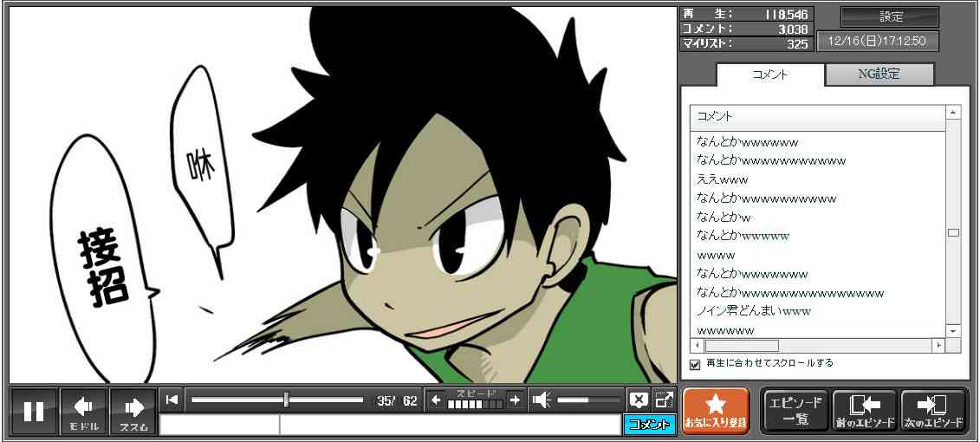The width and height of the screenshot is (980, 442).
Task: Submit comment with blue コメント button
Action: 649,425
